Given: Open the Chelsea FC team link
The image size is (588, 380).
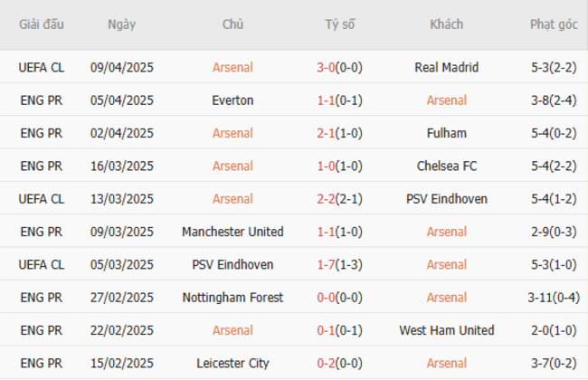Looking at the screenshot, I should pyautogui.click(x=446, y=166).
